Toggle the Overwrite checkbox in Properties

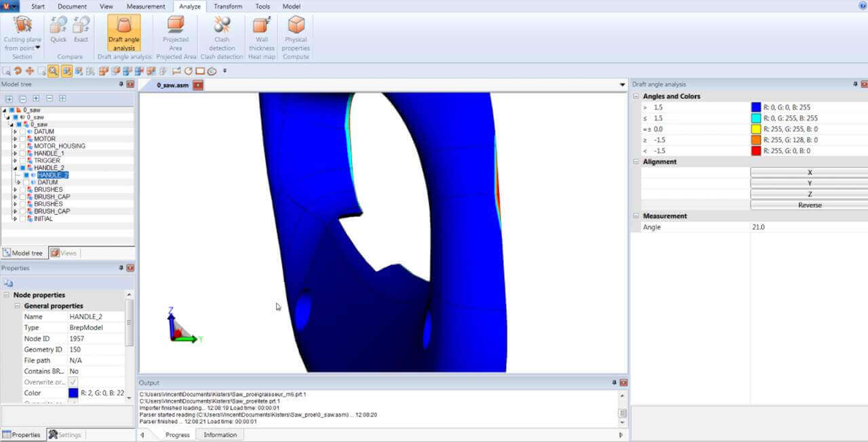[x=73, y=382]
